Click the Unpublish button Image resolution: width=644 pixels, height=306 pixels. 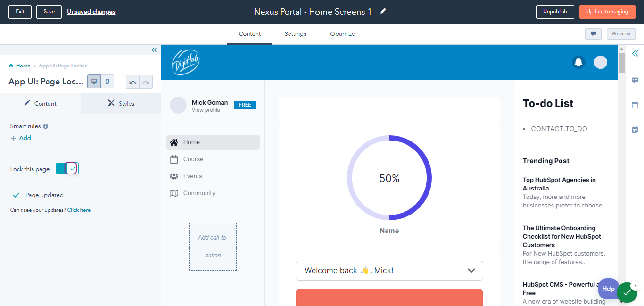(x=555, y=12)
